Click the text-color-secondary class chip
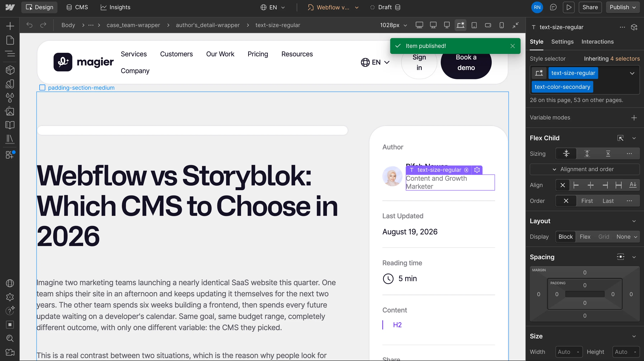The width and height of the screenshot is (644, 361). tap(562, 87)
